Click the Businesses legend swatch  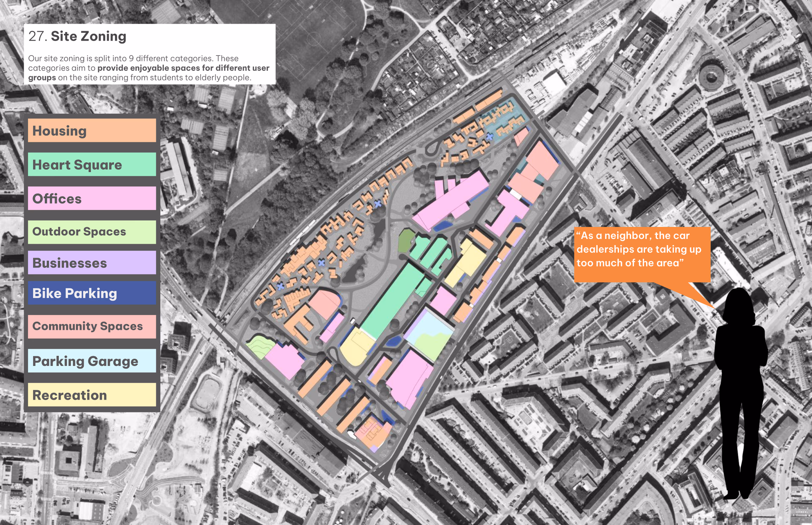[92, 263]
